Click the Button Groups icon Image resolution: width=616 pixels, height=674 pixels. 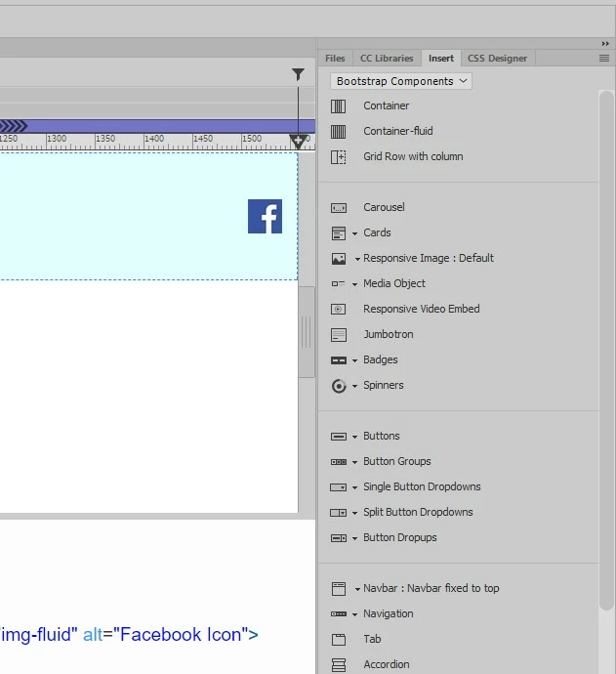click(339, 462)
